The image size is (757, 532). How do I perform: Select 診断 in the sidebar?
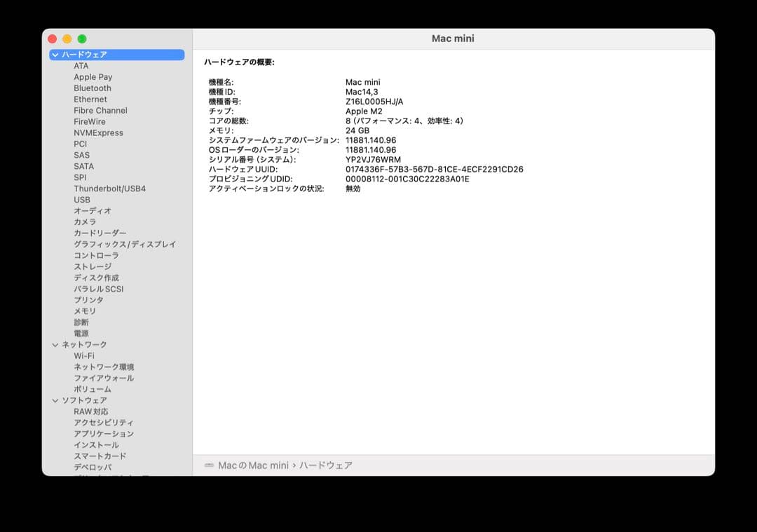[x=81, y=322]
